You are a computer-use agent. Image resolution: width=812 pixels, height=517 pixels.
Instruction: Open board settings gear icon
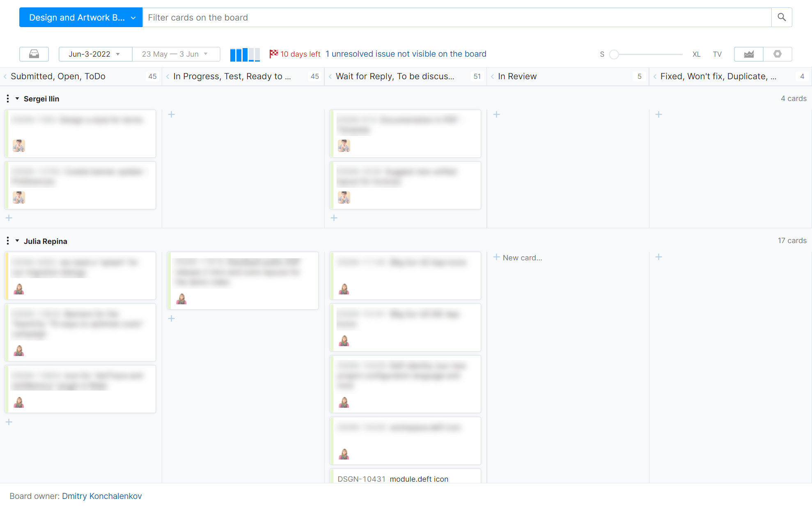[x=778, y=54]
